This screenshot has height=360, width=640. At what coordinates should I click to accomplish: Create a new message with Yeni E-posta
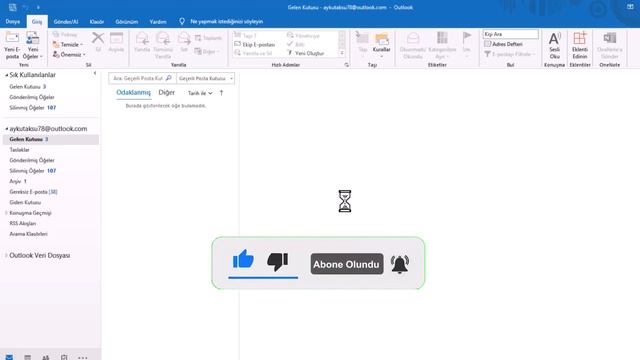pos(12,45)
